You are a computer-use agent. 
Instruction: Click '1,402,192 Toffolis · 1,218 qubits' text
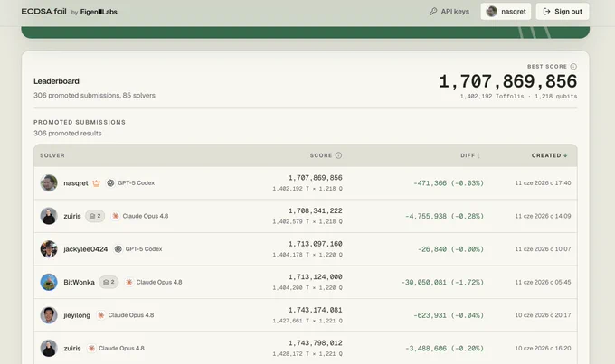click(x=518, y=97)
